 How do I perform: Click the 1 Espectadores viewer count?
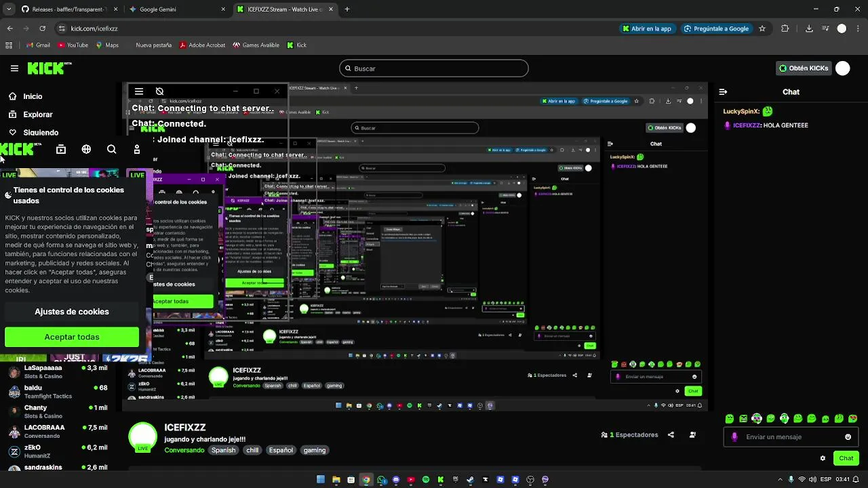click(630, 435)
